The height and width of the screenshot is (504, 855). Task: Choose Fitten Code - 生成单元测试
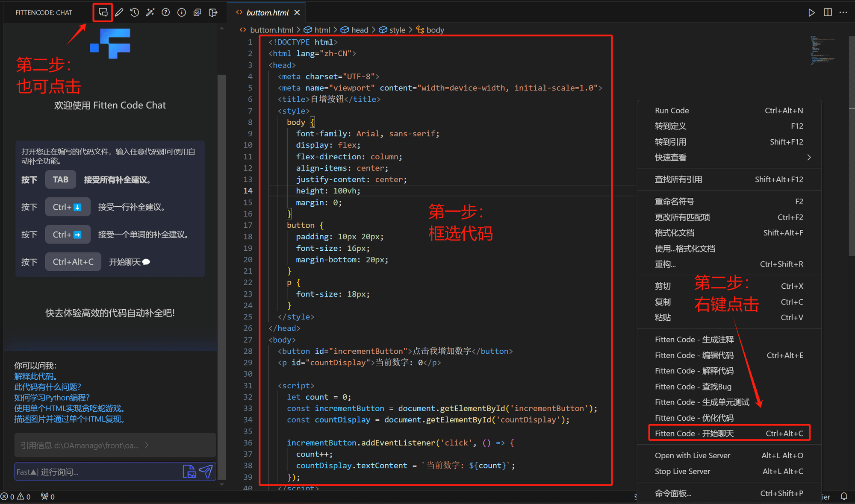click(x=729, y=402)
